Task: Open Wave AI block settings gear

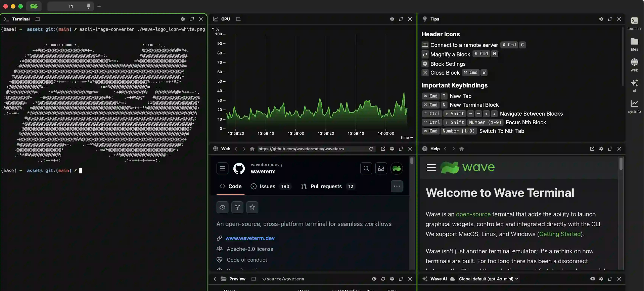Action: click(x=601, y=279)
